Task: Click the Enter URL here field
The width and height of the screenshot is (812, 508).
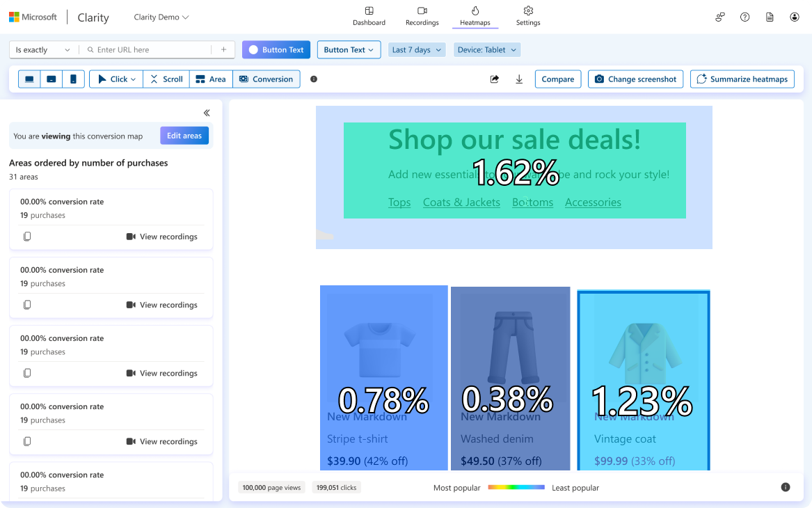Action: (x=150, y=50)
